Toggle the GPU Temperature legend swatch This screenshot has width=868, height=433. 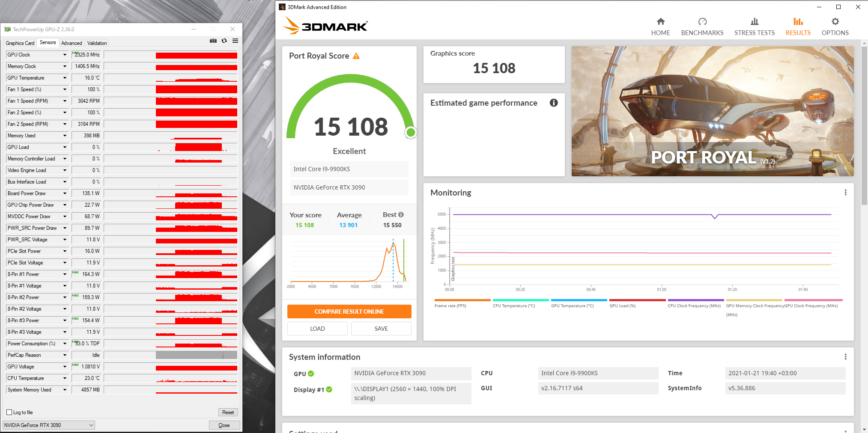tap(579, 300)
